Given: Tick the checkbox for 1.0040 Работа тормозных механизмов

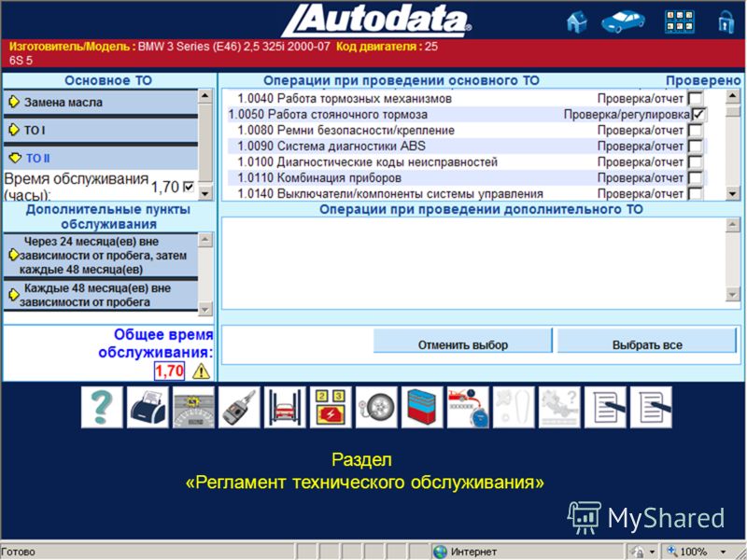Looking at the screenshot, I should pyautogui.click(x=695, y=99).
